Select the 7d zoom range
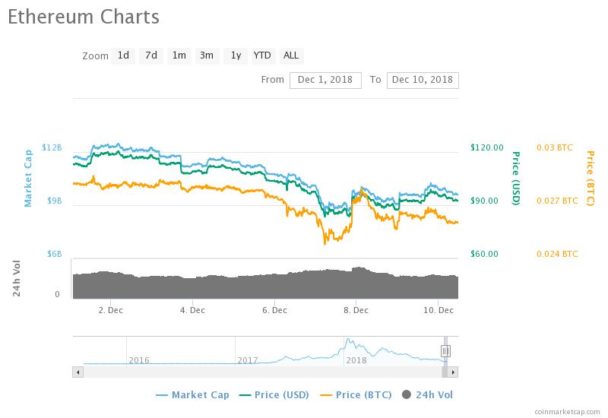Image resolution: width=608 pixels, height=418 pixels. tap(151, 55)
